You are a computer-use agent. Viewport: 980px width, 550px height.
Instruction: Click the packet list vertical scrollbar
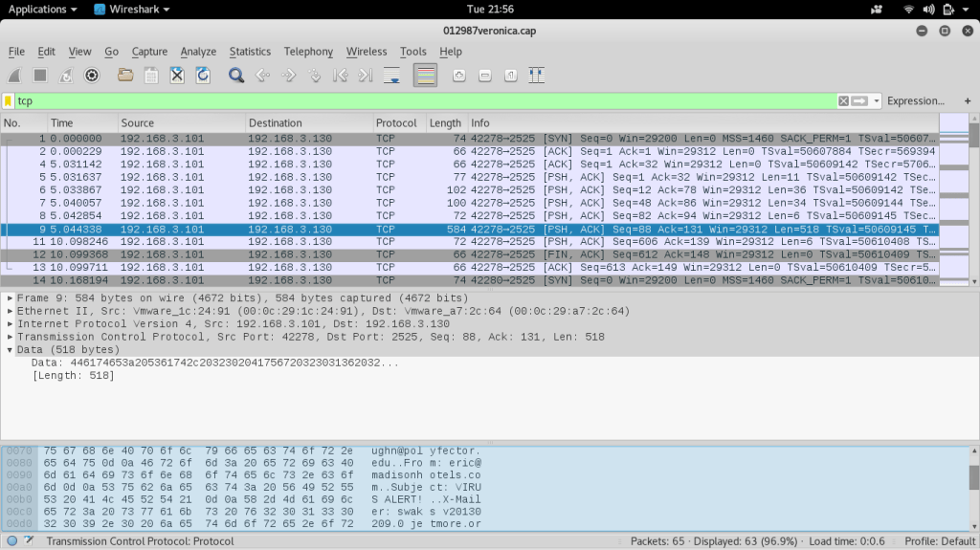pyautogui.click(x=974, y=210)
